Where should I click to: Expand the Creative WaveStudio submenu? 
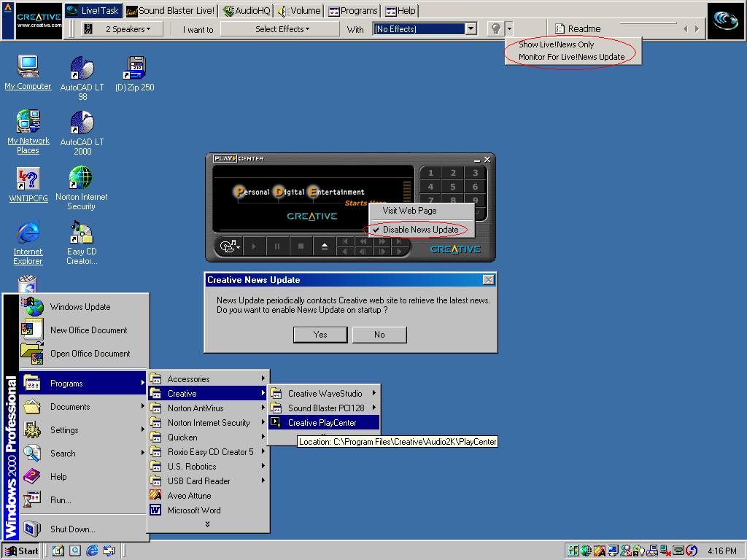point(324,394)
